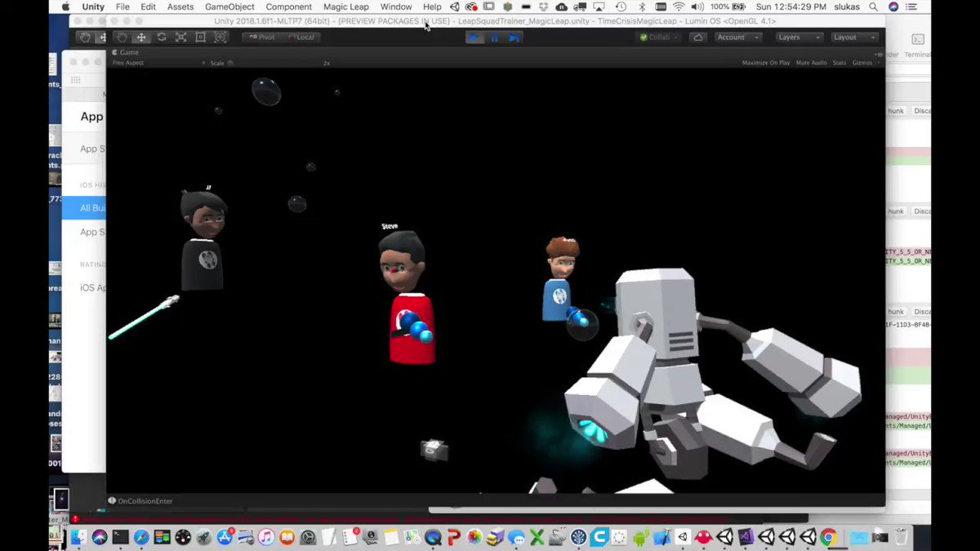This screenshot has height=551, width=980.
Task: Open the File menu
Action: (122, 7)
